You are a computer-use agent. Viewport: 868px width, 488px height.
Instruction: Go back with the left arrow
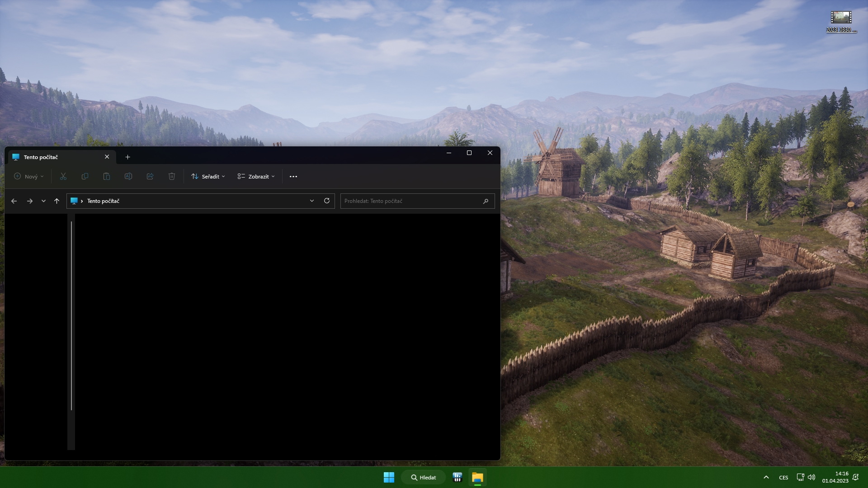[14, 201]
